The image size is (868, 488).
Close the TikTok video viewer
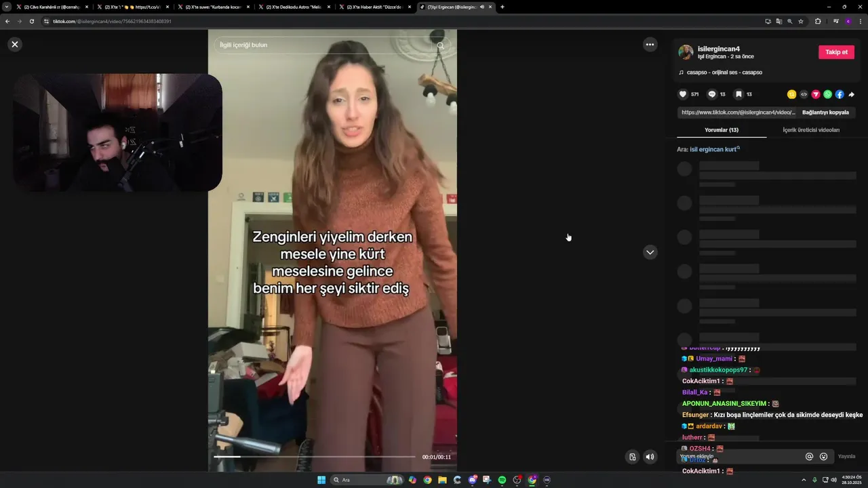point(15,44)
